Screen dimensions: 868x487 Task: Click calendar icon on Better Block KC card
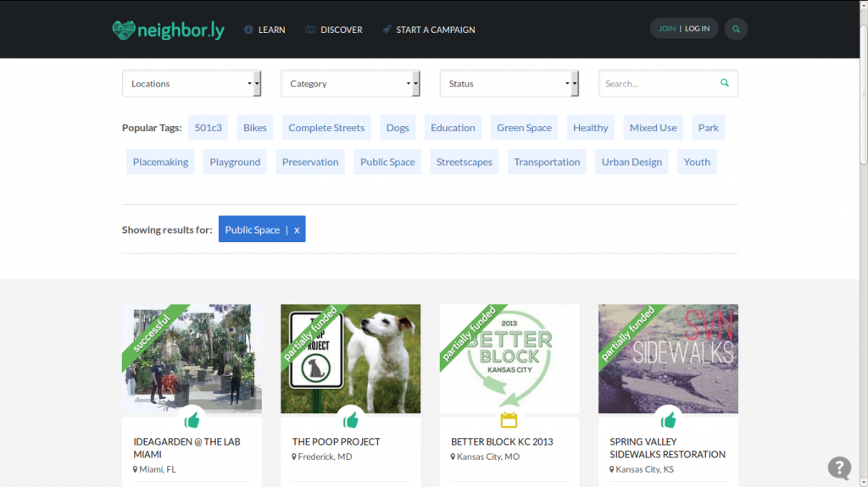pos(509,420)
